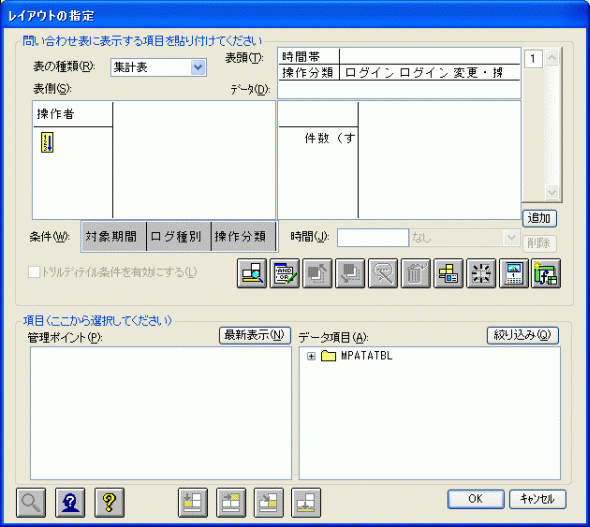
Task: Click page number 1 in the page list
Action: point(533,59)
